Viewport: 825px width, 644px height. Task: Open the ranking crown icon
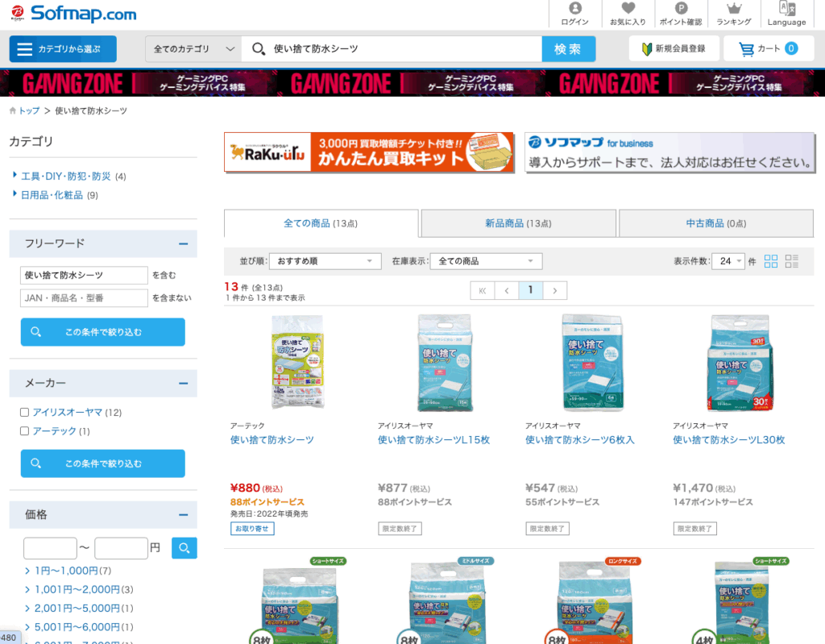pos(733,14)
